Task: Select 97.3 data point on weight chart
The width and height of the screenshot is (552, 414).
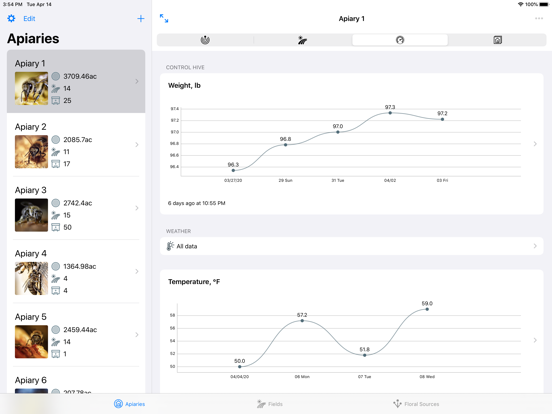Action: (390, 113)
